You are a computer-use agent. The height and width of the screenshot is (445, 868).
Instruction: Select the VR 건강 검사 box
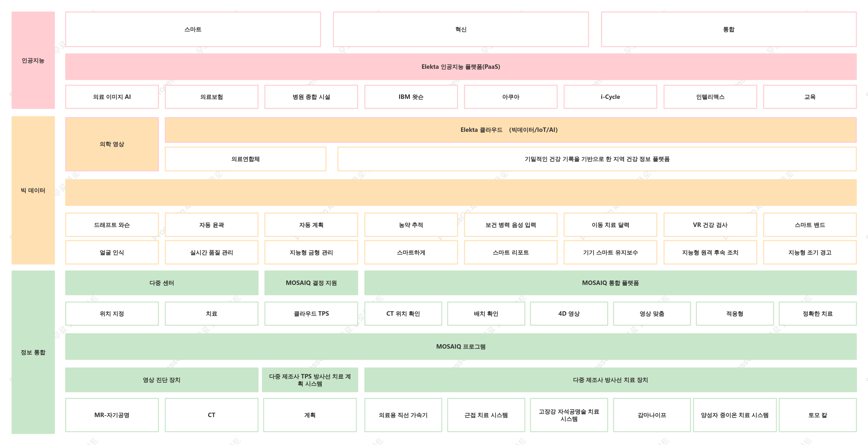[x=710, y=225]
